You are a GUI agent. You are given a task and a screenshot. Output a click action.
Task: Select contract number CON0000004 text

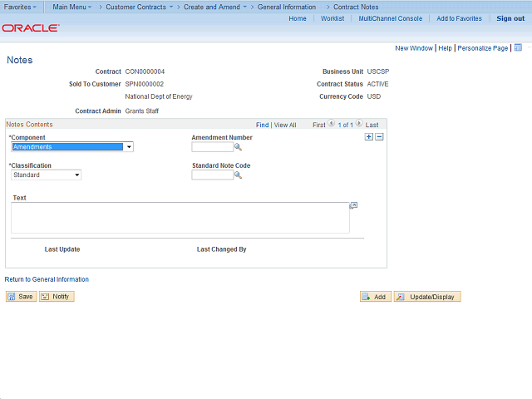click(145, 71)
